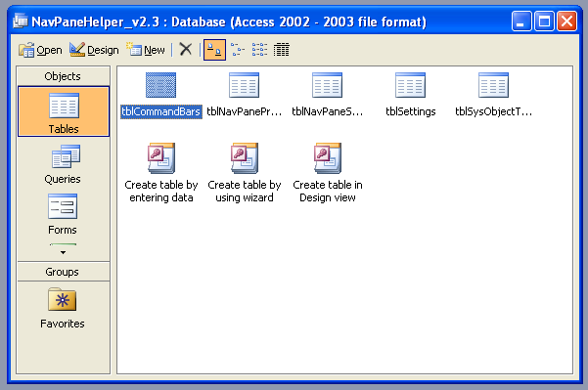Expand more object types with down arrow
Viewport: 588px width, 390px height.
tap(63, 252)
